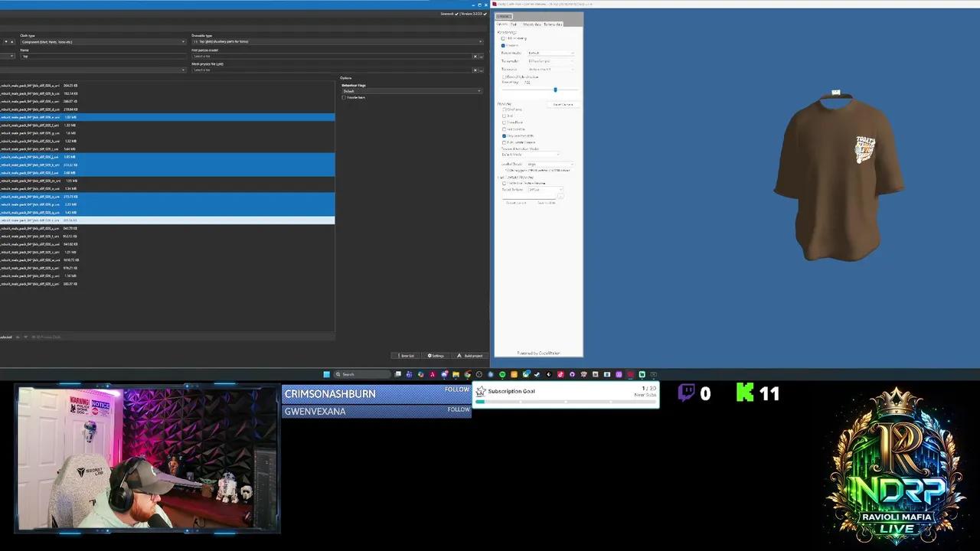Open Steam from the taskbar
Image resolution: width=980 pixels, height=551 pixels.
coord(537,374)
